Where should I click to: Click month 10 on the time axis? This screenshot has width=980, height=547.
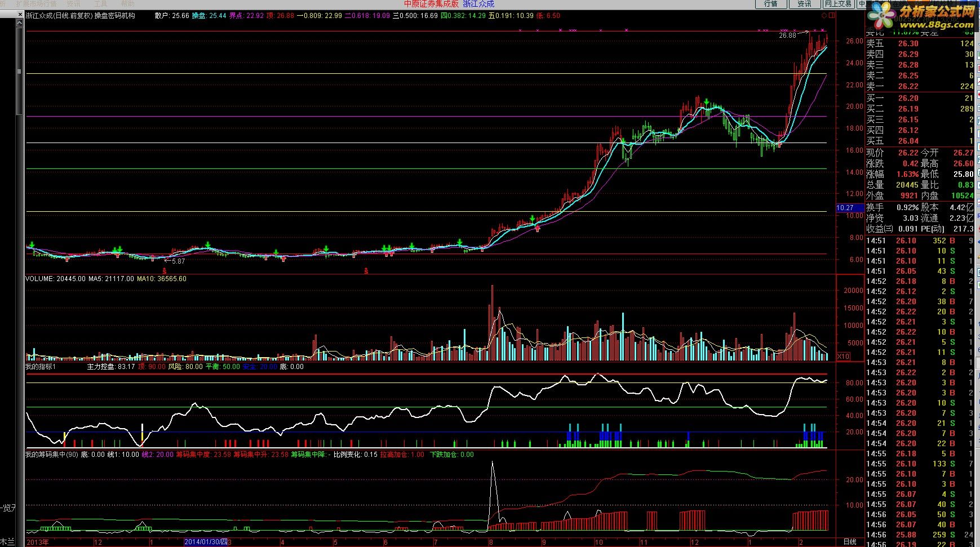point(598,542)
